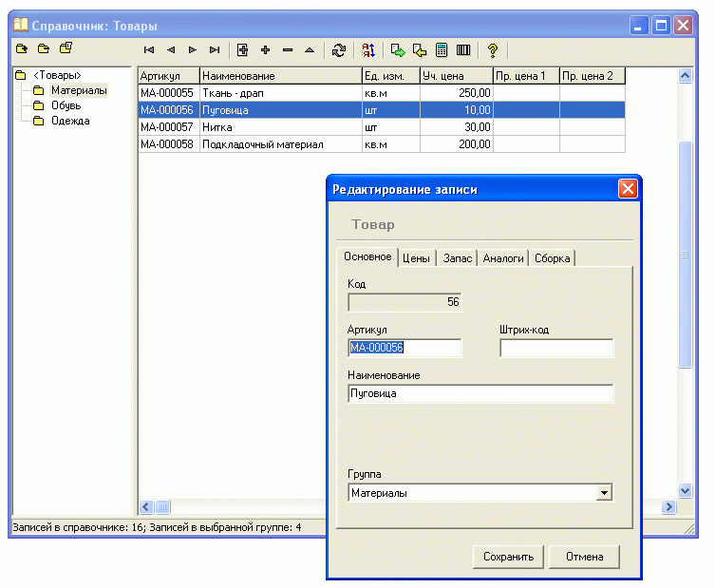Click the minus icon to delete record
715x588 pixels.
[x=288, y=49]
